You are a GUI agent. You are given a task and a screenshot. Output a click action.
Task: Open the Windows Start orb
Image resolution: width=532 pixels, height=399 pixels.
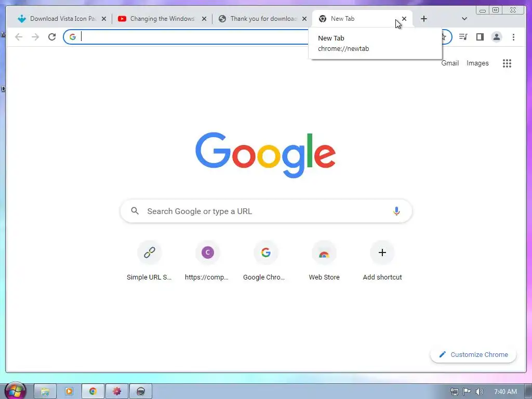click(15, 391)
